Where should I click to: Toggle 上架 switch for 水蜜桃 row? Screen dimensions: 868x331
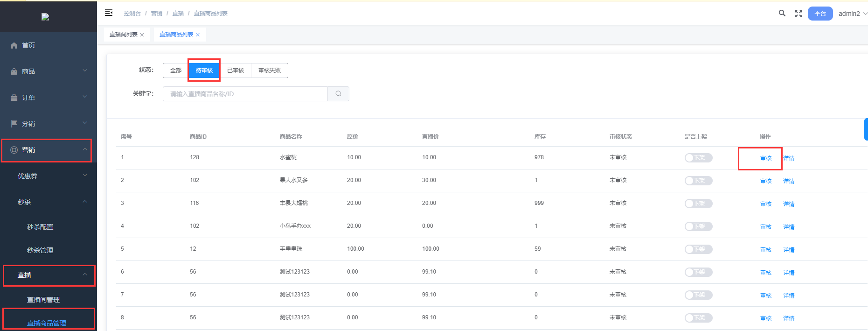698,158
